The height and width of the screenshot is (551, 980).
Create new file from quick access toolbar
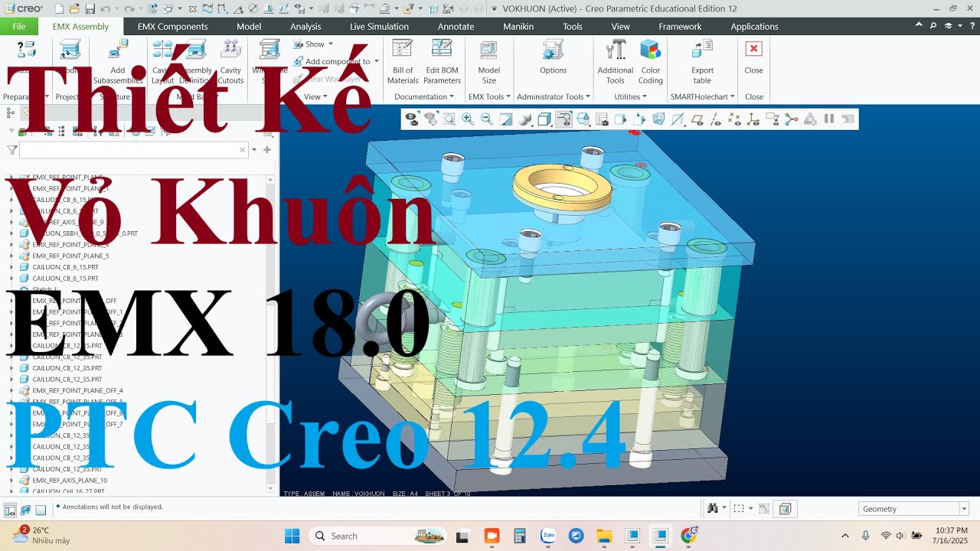pos(60,8)
